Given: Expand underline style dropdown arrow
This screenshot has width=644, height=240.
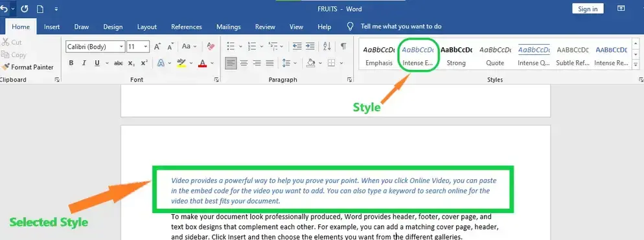Looking at the screenshot, I should 107,63.
